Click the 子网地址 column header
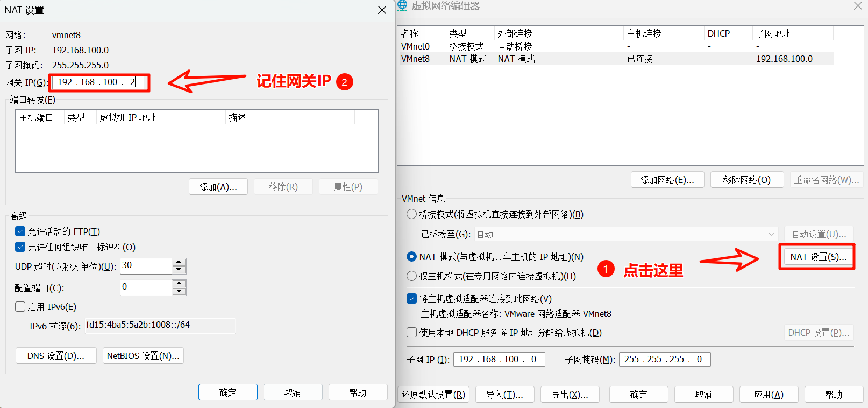 [793, 33]
